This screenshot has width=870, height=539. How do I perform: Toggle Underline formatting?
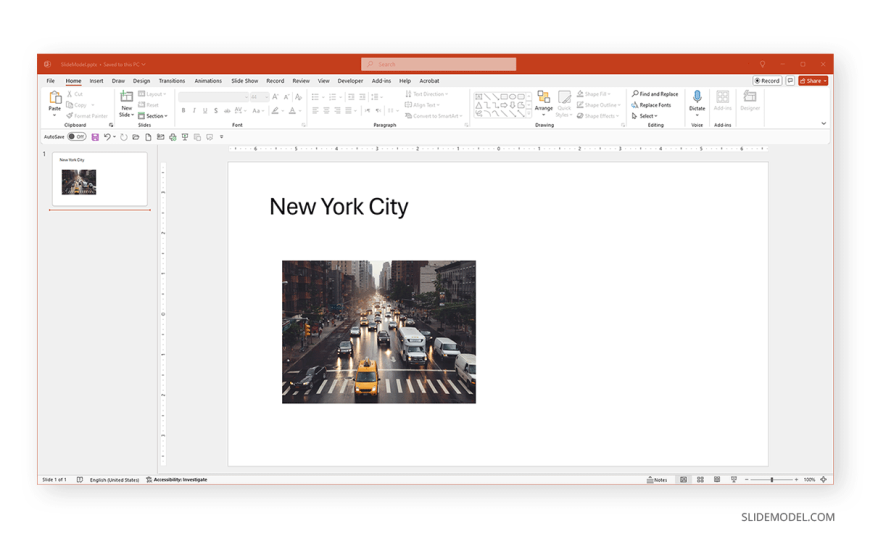coord(205,111)
